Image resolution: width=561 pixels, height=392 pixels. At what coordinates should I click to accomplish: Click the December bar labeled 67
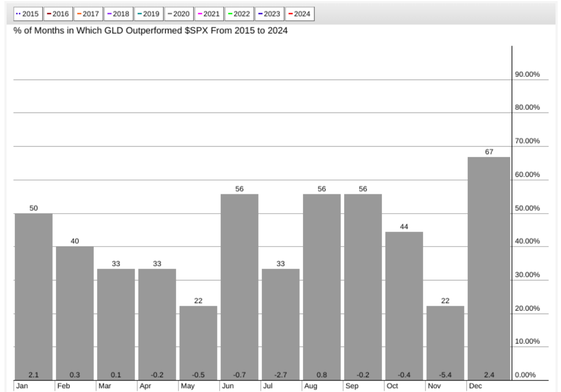pyautogui.click(x=489, y=268)
